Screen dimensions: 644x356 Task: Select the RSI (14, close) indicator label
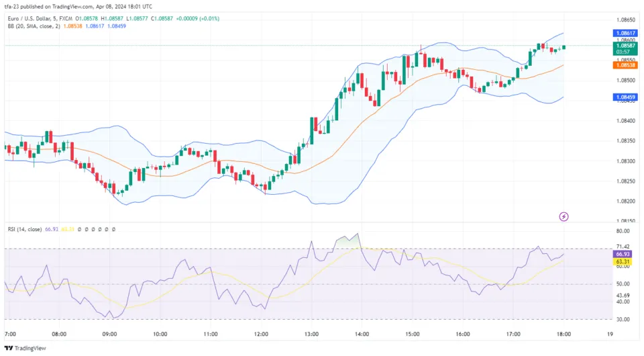pos(22,229)
